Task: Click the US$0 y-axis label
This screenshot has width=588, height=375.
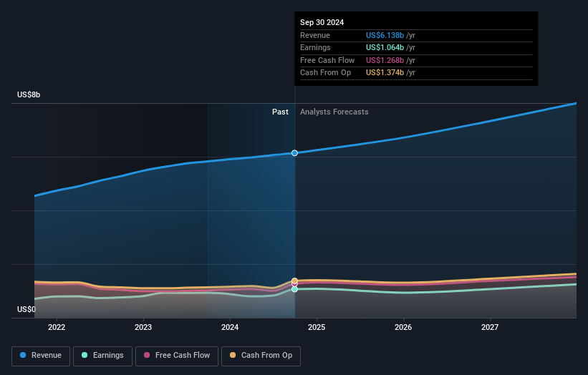Action: click(26, 309)
